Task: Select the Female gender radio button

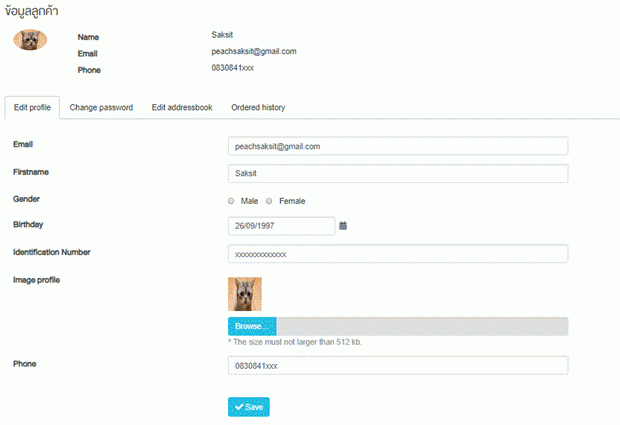Action: 269,201
